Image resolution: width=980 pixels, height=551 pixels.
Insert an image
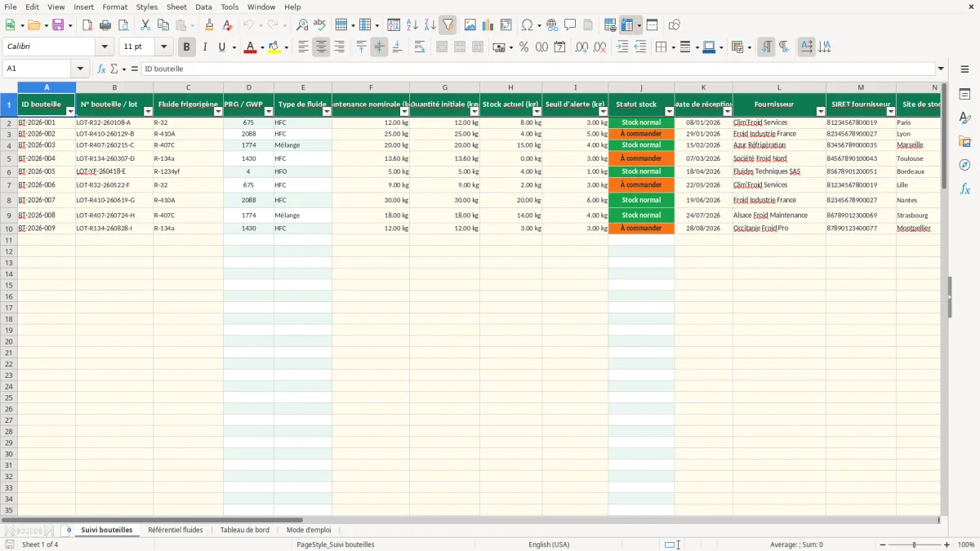[x=470, y=25]
